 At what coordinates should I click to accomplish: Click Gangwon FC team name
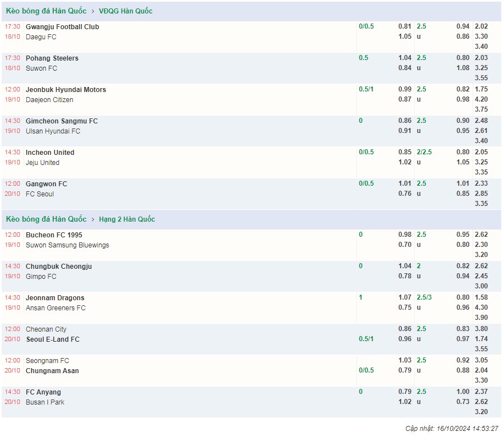pyautogui.click(x=46, y=184)
